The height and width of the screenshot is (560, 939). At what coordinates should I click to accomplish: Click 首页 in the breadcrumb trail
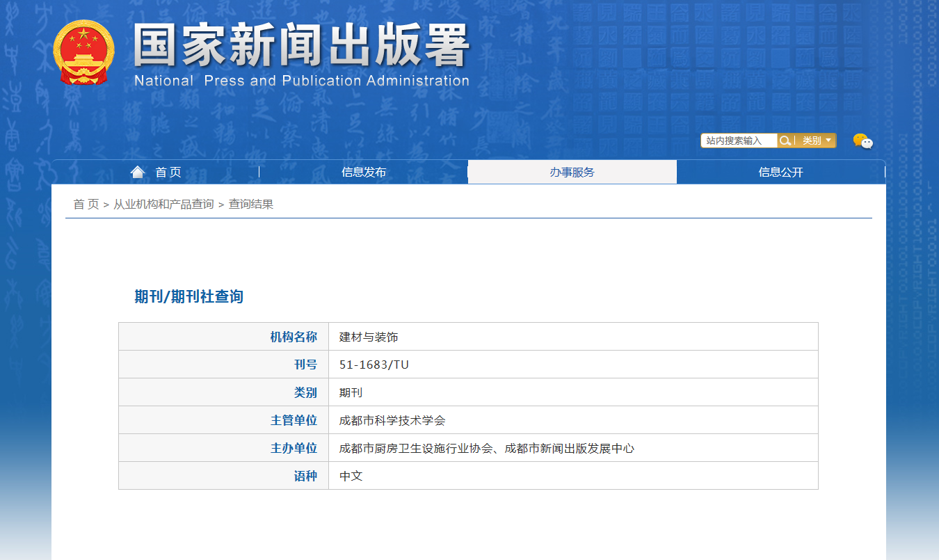84,205
